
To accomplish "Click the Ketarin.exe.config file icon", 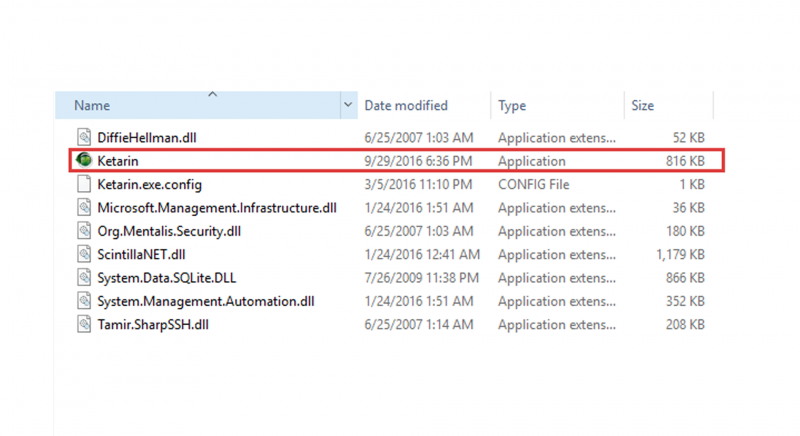I will pyautogui.click(x=85, y=184).
